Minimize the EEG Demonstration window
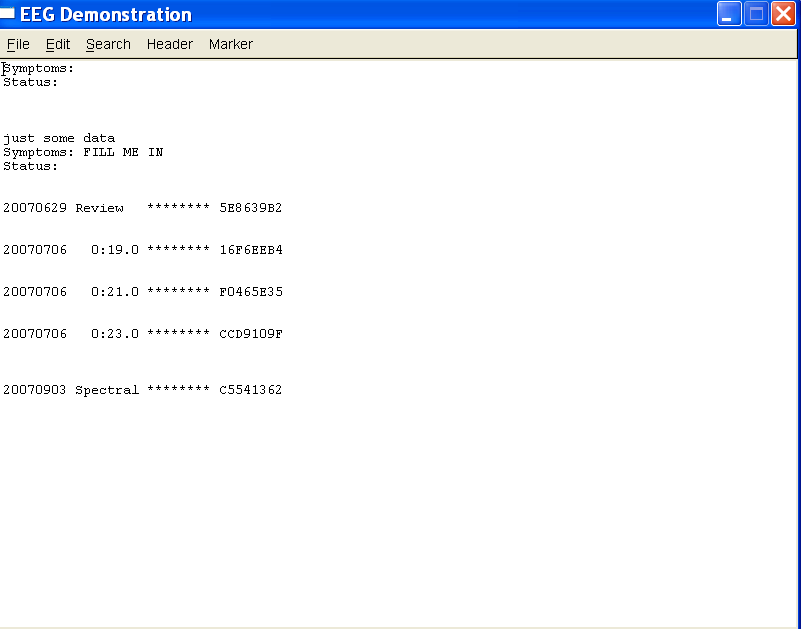The height and width of the screenshot is (629, 801). [x=729, y=14]
